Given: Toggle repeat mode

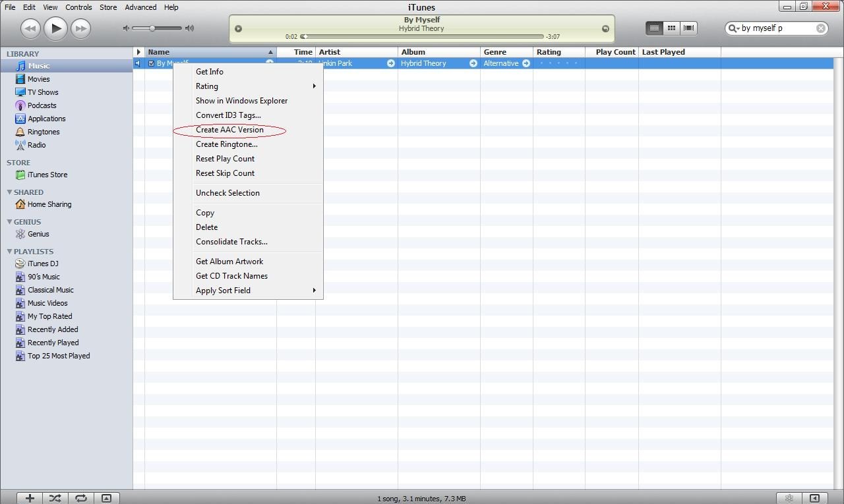Looking at the screenshot, I should (81, 498).
